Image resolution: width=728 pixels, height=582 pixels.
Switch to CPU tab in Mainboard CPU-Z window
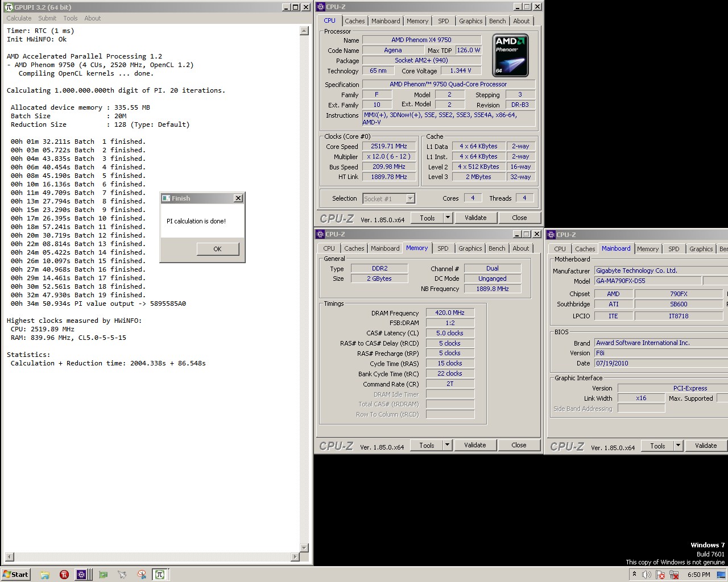560,249
